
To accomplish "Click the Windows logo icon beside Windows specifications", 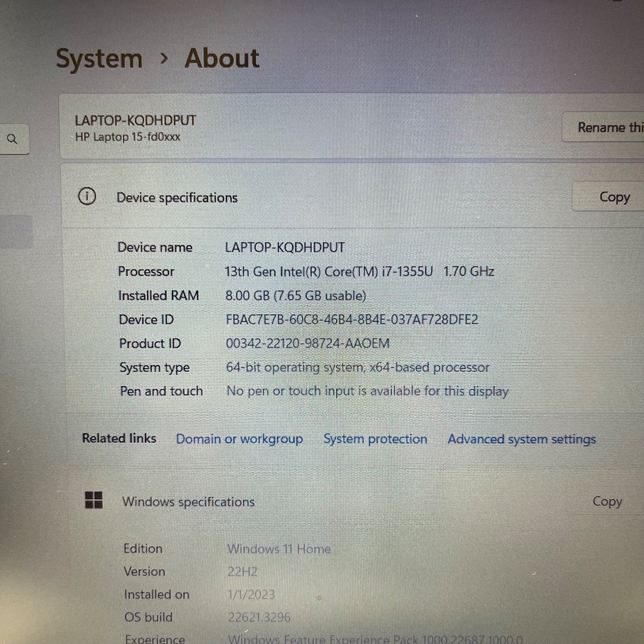I will pyautogui.click(x=94, y=500).
